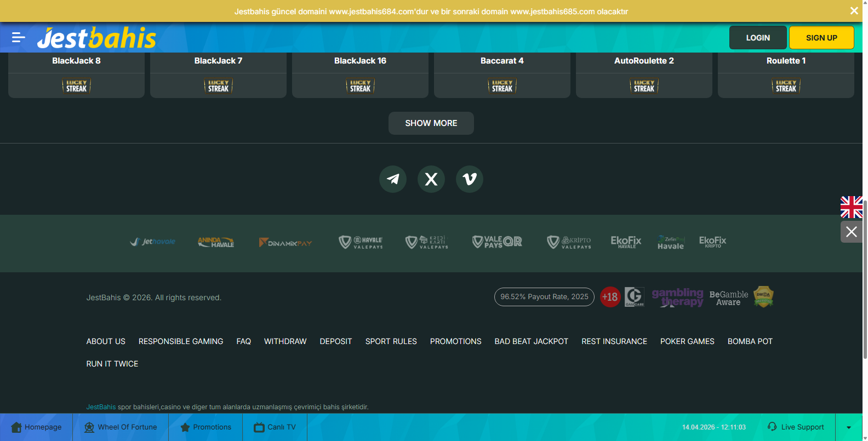Select the UK flag language icon
The width and height of the screenshot is (868, 441).
pos(852,207)
